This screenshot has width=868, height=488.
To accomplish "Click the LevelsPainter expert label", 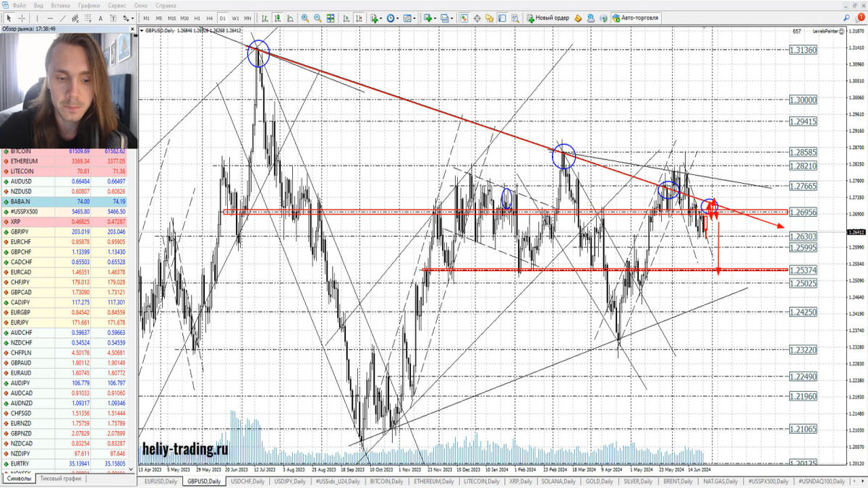I will [x=828, y=31].
